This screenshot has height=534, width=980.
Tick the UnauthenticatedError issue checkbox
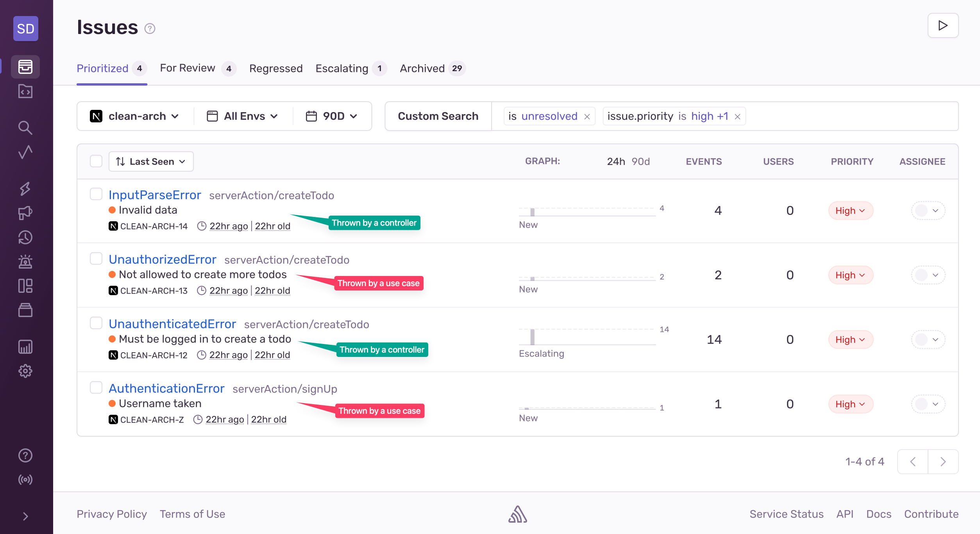(x=96, y=323)
